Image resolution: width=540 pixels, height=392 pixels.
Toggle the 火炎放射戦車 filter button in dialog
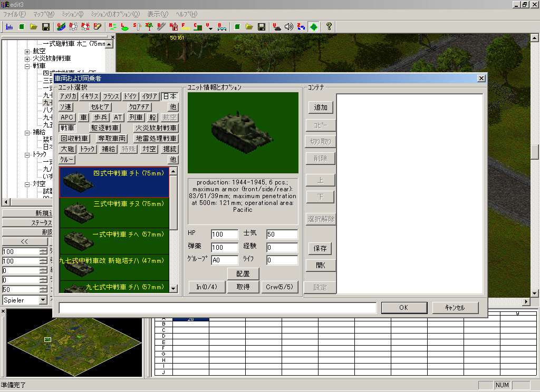(x=156, y=128)
